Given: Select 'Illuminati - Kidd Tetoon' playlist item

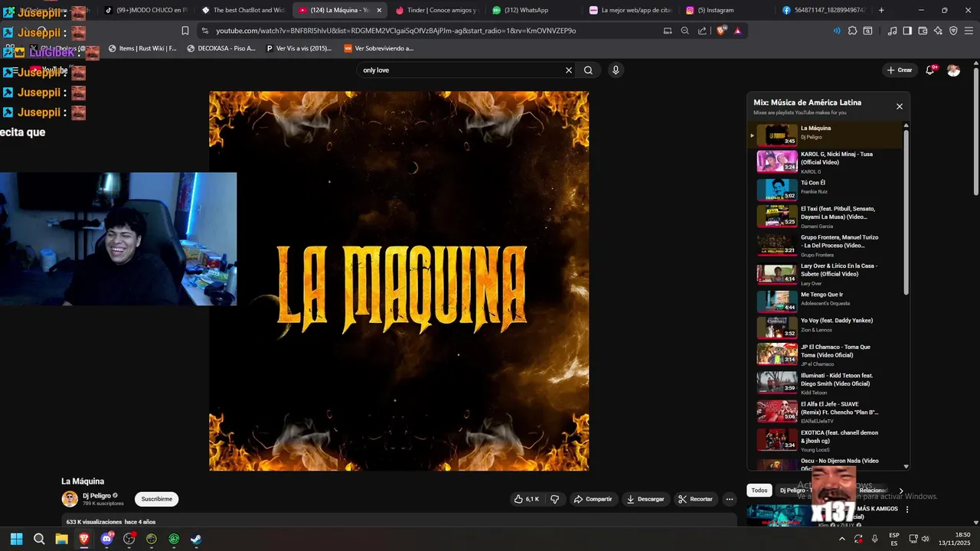Looking at the screenshot, I should coord(825,383).
